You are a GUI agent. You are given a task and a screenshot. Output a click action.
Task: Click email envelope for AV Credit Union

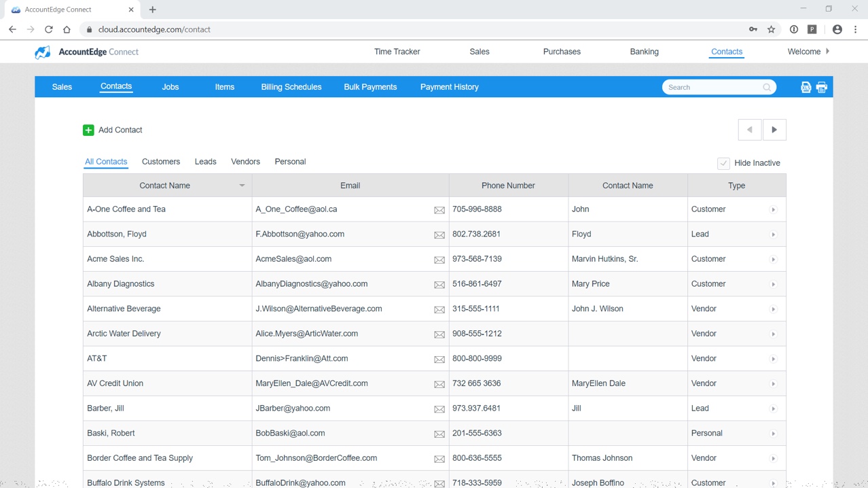pyautogui.click(x=439, y=384)
